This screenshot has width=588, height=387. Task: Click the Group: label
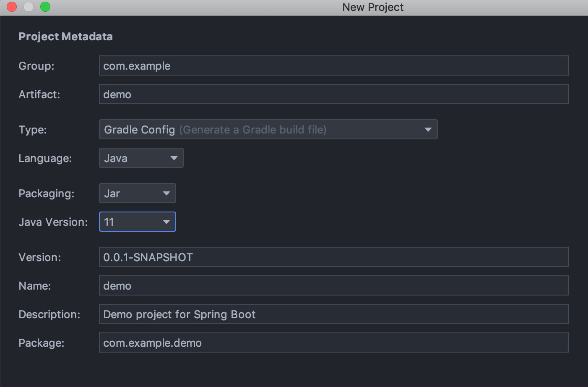(36, 66)
